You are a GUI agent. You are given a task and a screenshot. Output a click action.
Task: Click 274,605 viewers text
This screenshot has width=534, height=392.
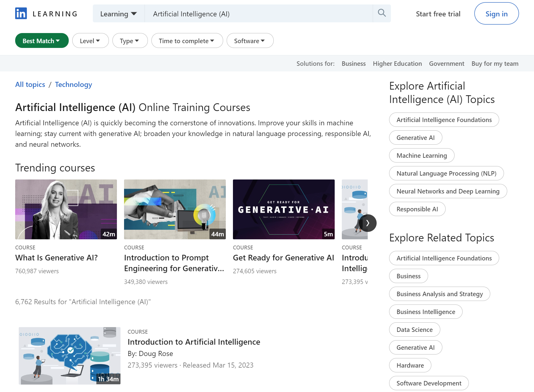[x=255, y=271]
